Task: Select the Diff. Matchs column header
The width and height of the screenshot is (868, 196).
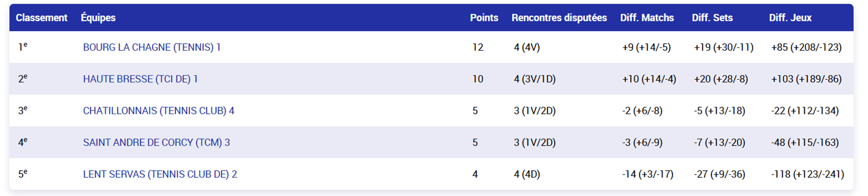Action: [x=647, y=18]
